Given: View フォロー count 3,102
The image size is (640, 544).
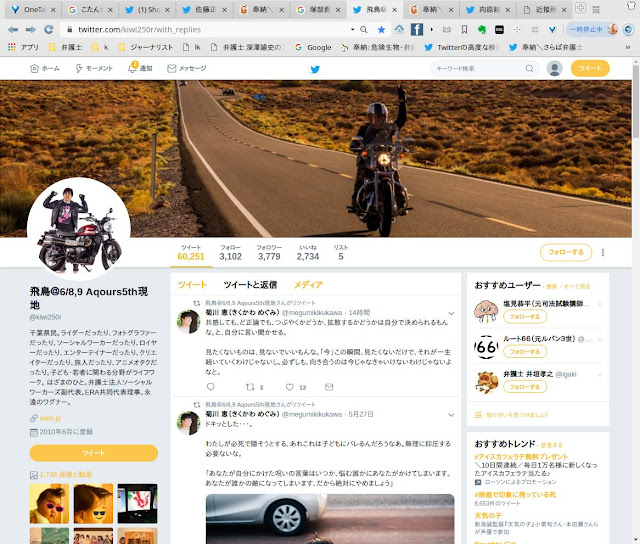Looking at the screenshot, I should click(x=231, y=253).
